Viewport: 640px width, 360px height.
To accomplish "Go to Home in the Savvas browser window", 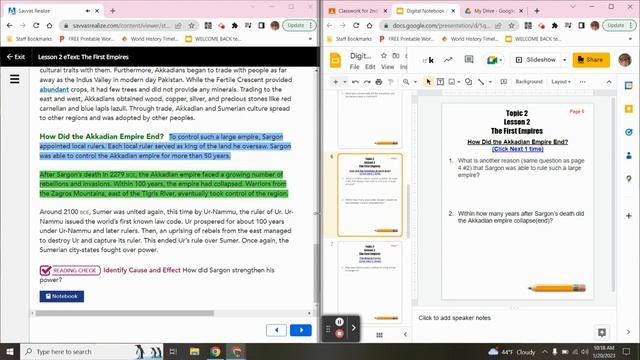I will point(49,25).
